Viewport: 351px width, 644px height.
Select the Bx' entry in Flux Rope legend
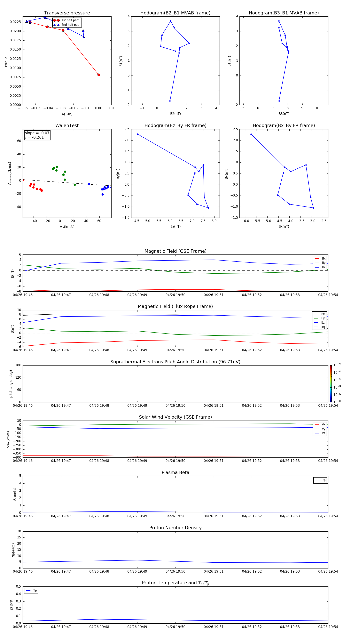[320, 314]
